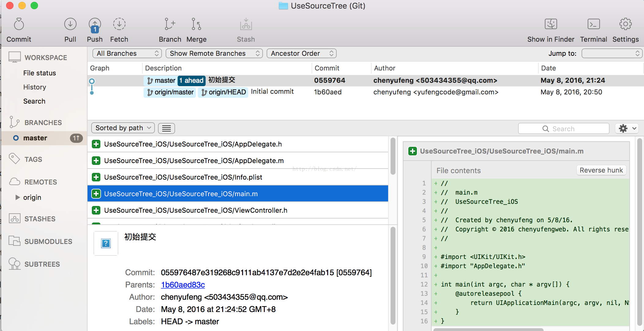
Task: Open File status in the Workspace section
Action: [39, 73]
